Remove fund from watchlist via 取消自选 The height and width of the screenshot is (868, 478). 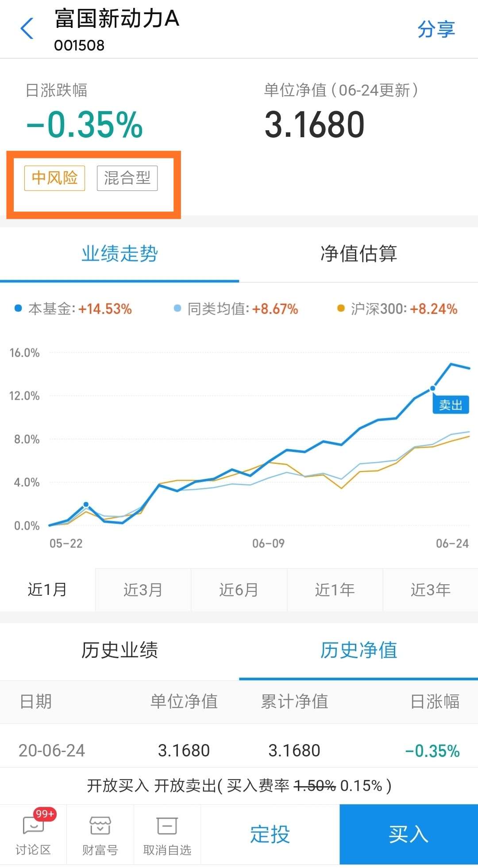(x=166, y=837)
